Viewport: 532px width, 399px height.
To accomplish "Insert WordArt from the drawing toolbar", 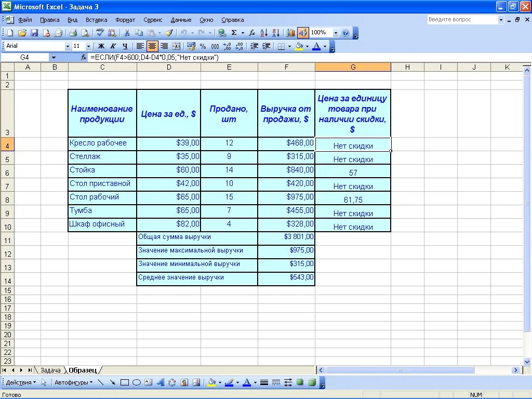I will click(x=160, y=383).
